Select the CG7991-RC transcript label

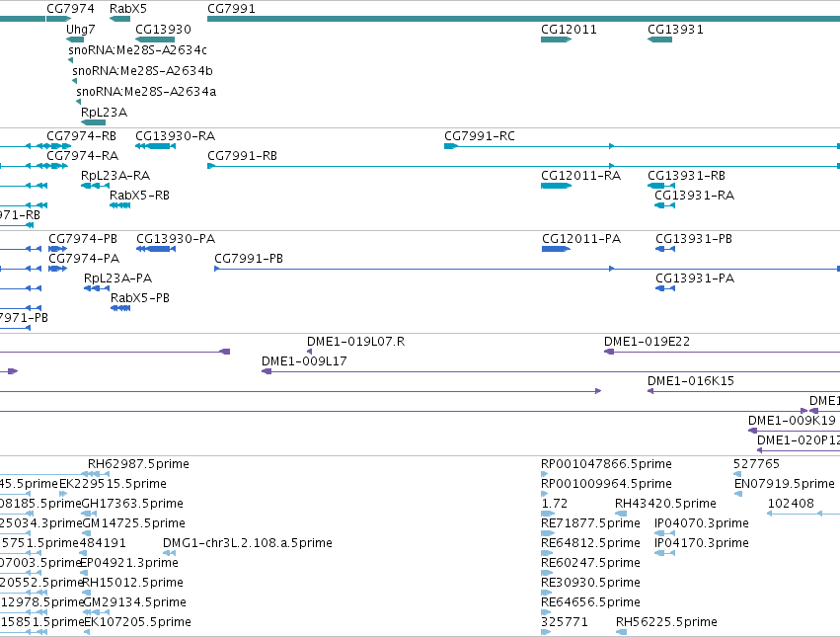(480, 136)
